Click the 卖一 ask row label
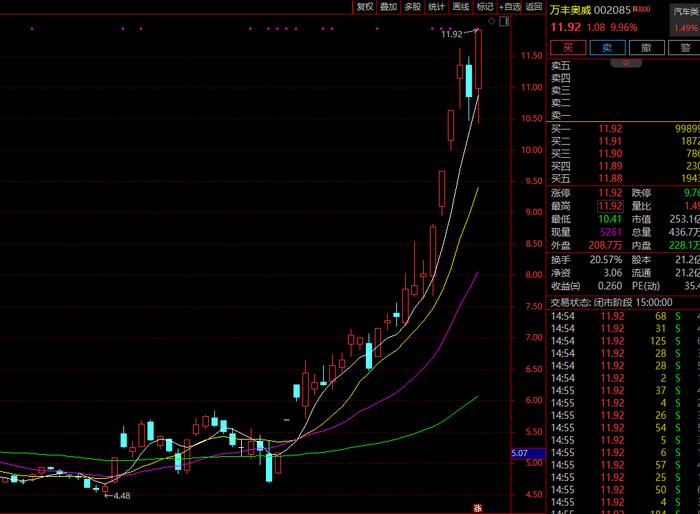 [x=561, y=115]
